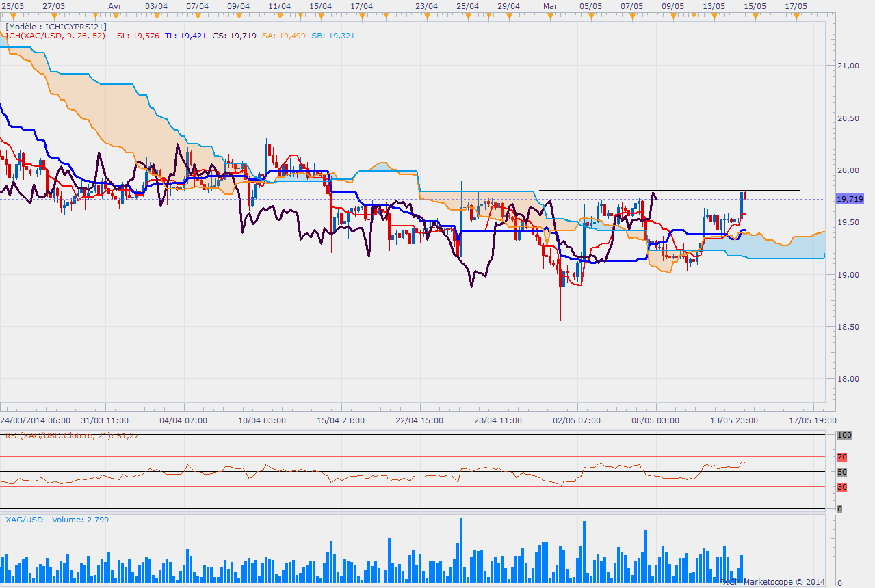The image size is (875, 588).
Task: Select the "22/04 15:00" time axis label
Action: tap(419, 420)
